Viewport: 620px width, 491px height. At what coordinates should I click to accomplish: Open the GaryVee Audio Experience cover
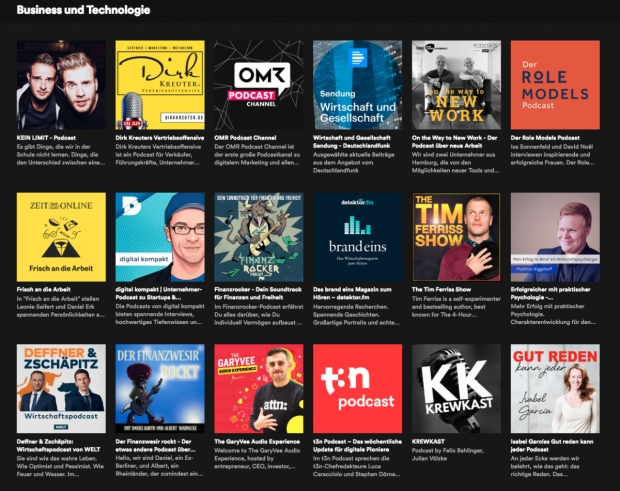click(x=259, y=389)
